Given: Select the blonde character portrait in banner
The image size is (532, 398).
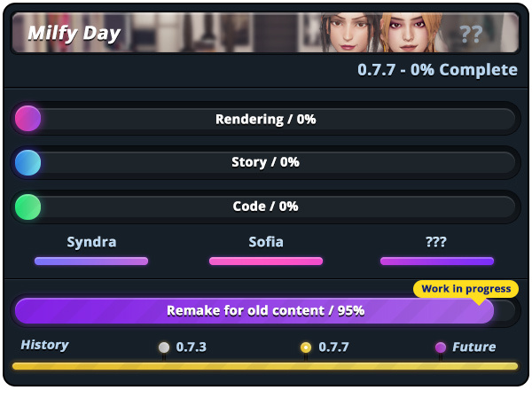Looking at the screenshot, I should 410,33.
